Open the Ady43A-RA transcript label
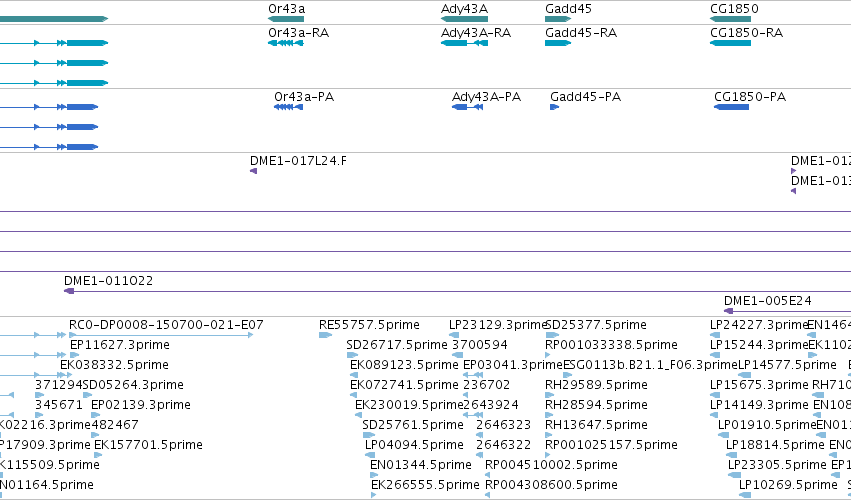This screenshot has height=500, width=851. tap(476, 33)
